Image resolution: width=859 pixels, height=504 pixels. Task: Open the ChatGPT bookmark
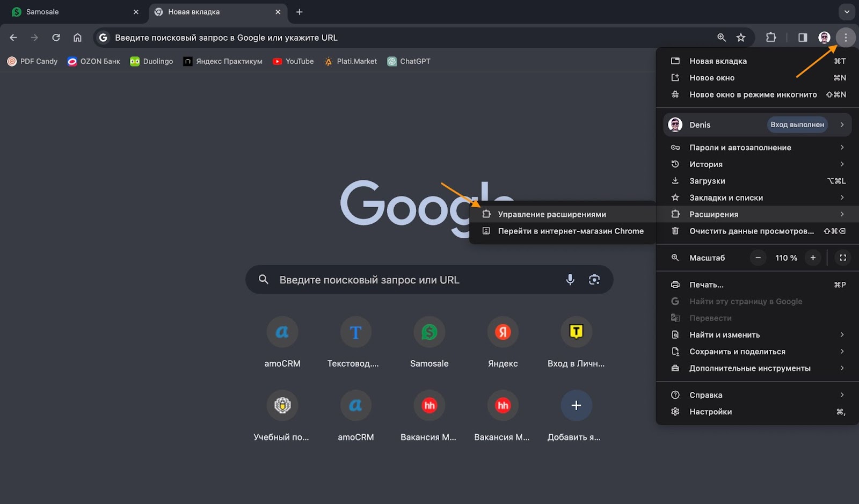pyautogui.click(x=409, y=61)
